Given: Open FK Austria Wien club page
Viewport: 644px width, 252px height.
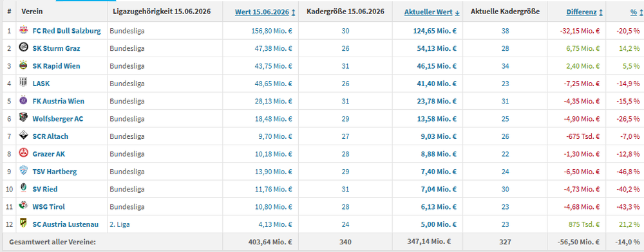Looking at the screenshot, I should [59, 101].
